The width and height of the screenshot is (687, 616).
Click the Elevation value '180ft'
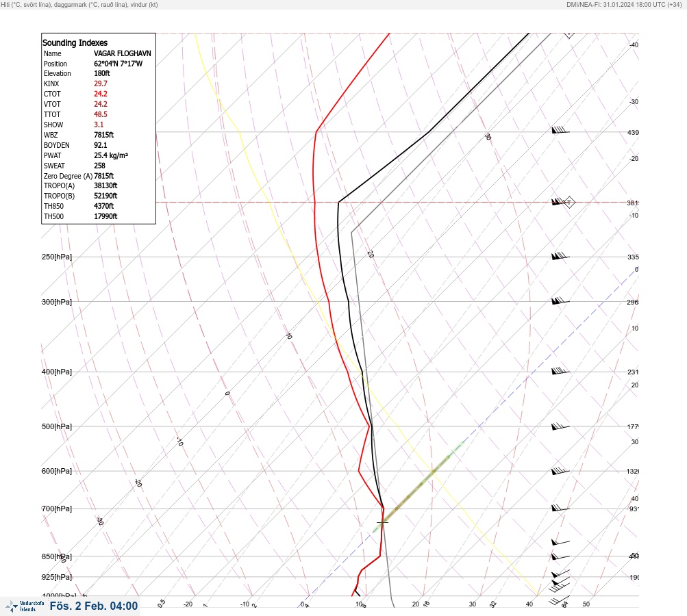click(102, 73)
